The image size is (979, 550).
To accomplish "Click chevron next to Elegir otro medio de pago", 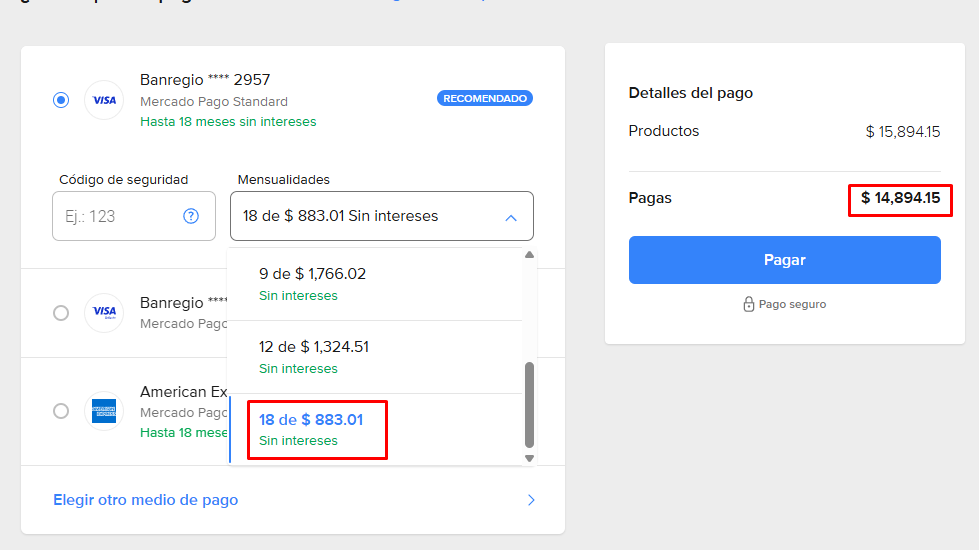I will point(531,500).
